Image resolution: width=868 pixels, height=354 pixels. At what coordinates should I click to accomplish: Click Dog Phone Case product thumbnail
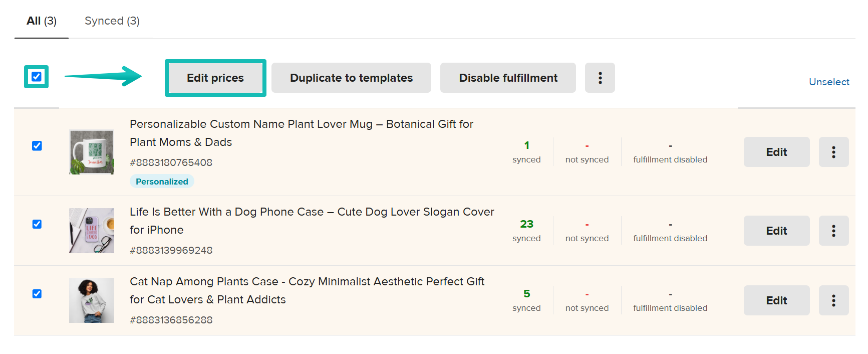pos(92,231)
